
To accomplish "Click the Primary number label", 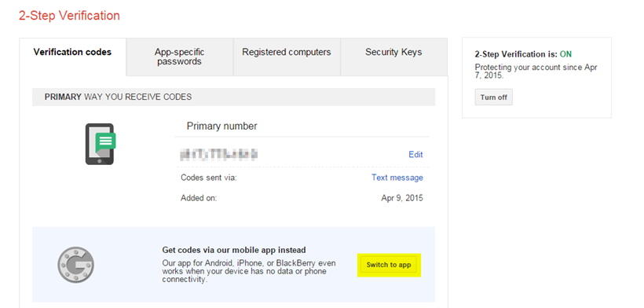I will pyautogui.click(x=221, y=126).
